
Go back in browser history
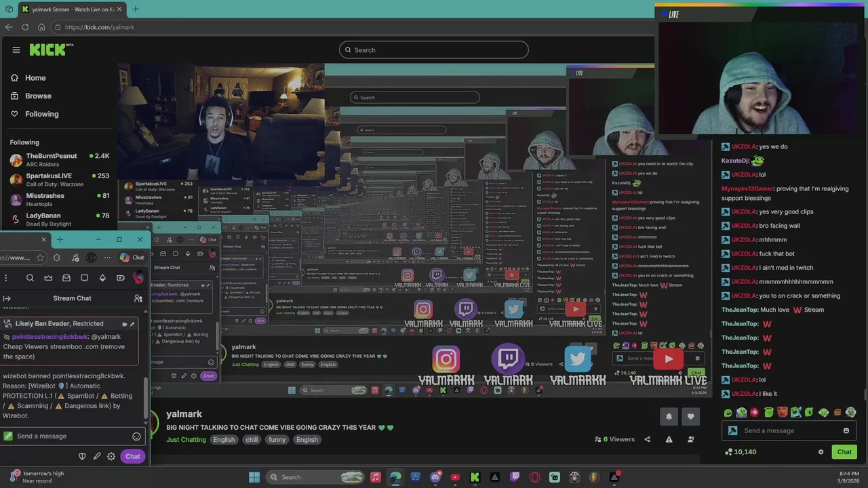[9, 27]
